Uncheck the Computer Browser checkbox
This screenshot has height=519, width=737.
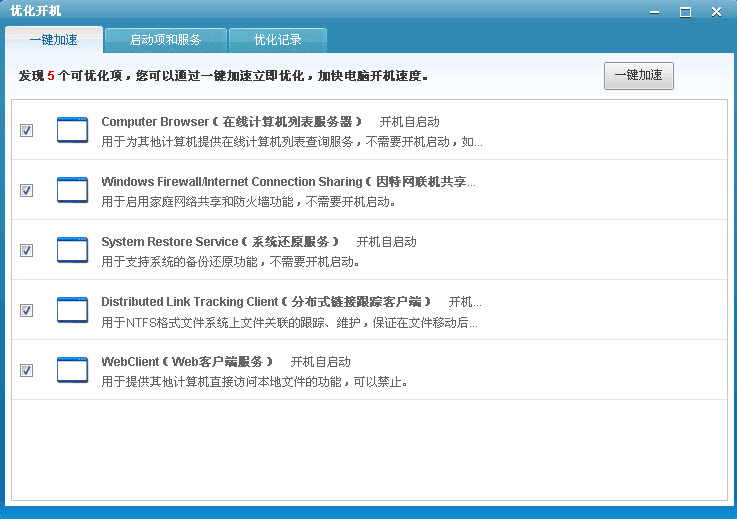point(27,130)
